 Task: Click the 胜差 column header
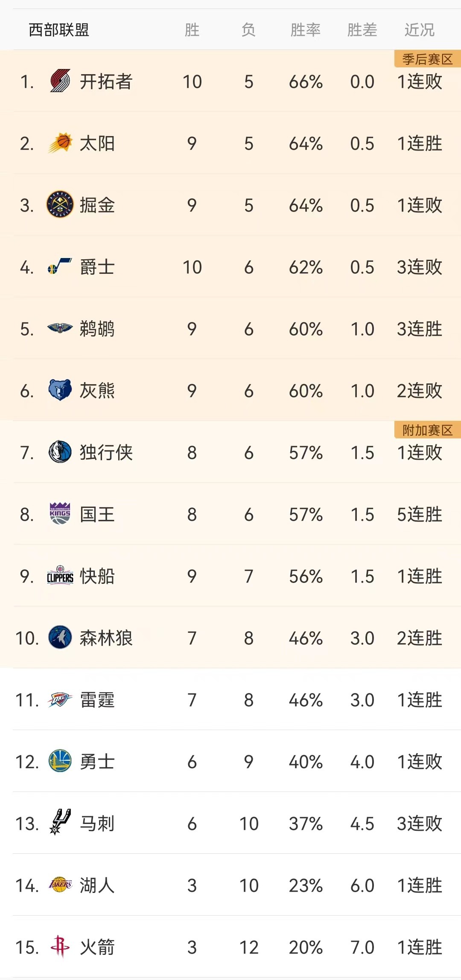pos(362,30)
